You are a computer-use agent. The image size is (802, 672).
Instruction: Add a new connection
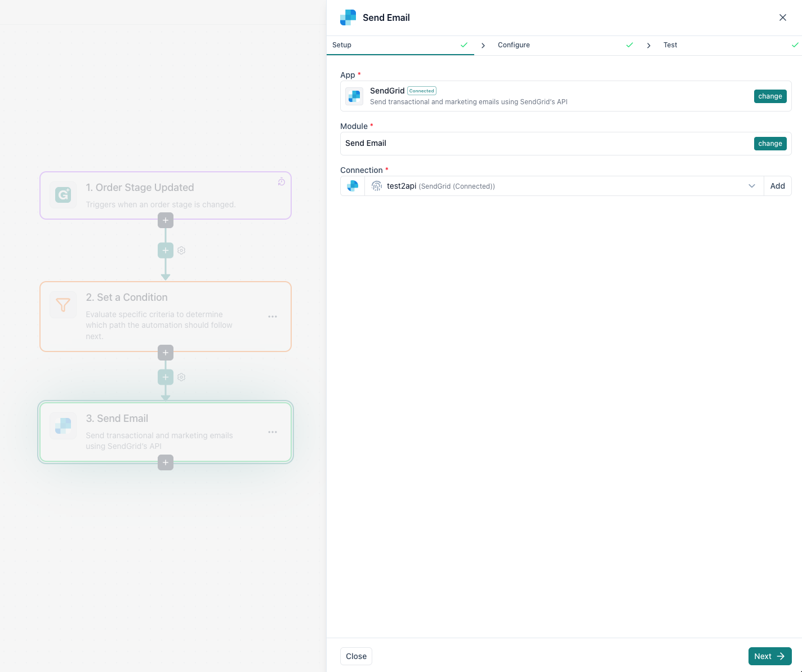coord(777,186)
